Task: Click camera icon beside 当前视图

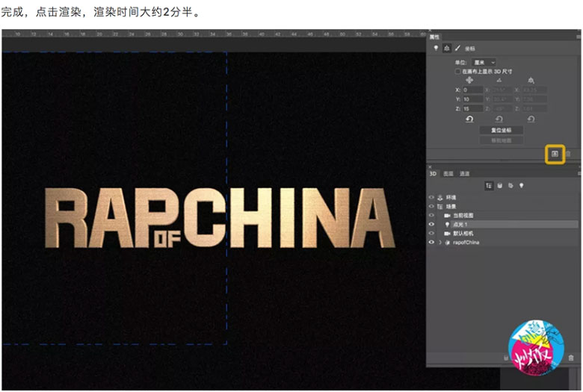Action: [447, 215]
